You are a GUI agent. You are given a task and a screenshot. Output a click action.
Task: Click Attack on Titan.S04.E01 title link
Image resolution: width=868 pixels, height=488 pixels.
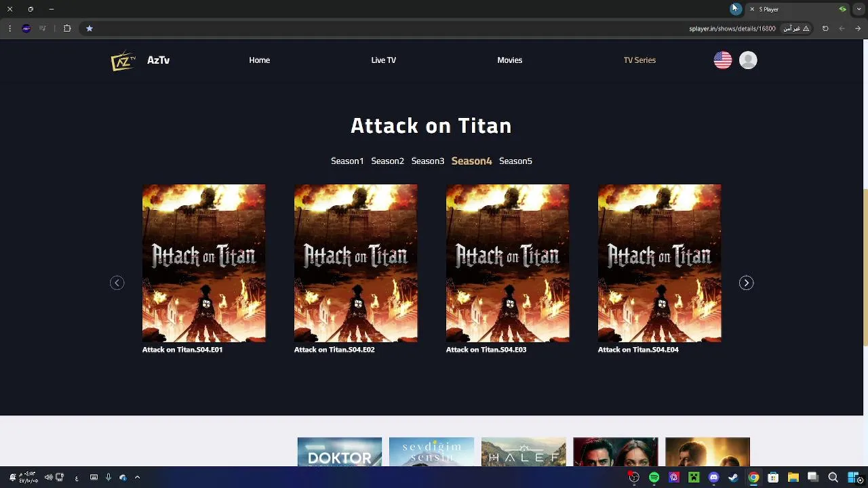pyautogui.click(x=182, y=350)
